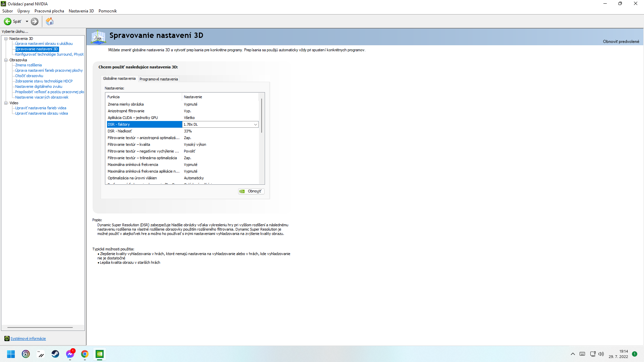Open the Back history dropdown arrow
This screenshot has width=644, height=362.
pyautogui.click(x=27, y=21)
